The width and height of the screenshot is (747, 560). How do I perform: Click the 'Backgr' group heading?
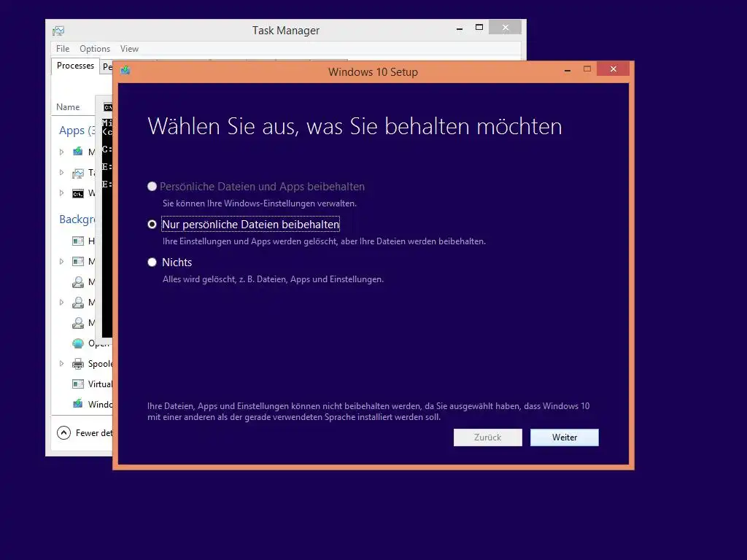click(77, 219)
